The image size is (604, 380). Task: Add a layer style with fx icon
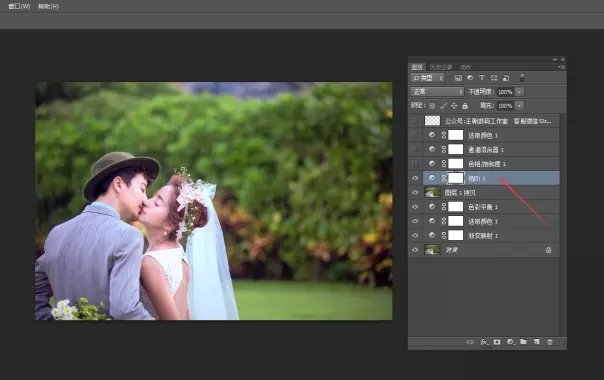[x=484, y=342]
